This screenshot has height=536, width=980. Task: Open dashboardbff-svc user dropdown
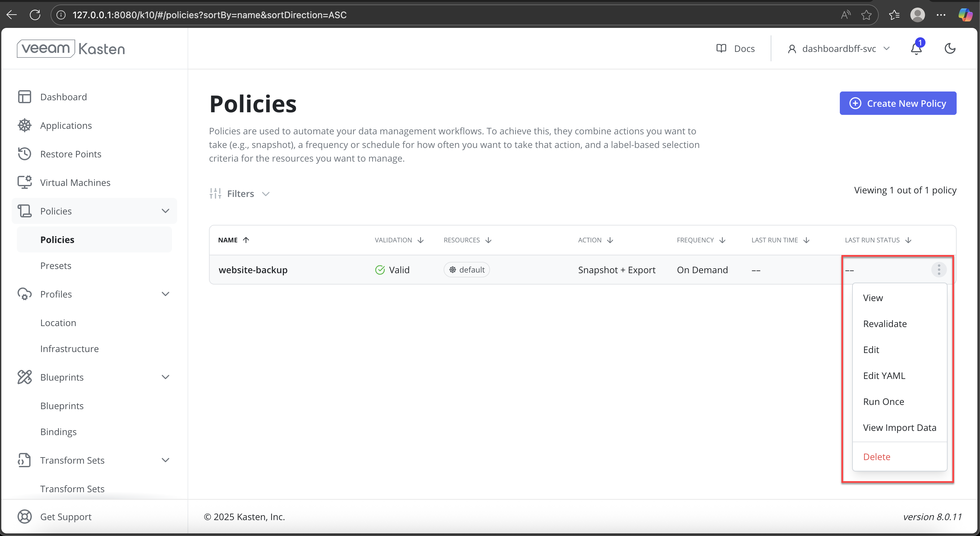[839, 49]
